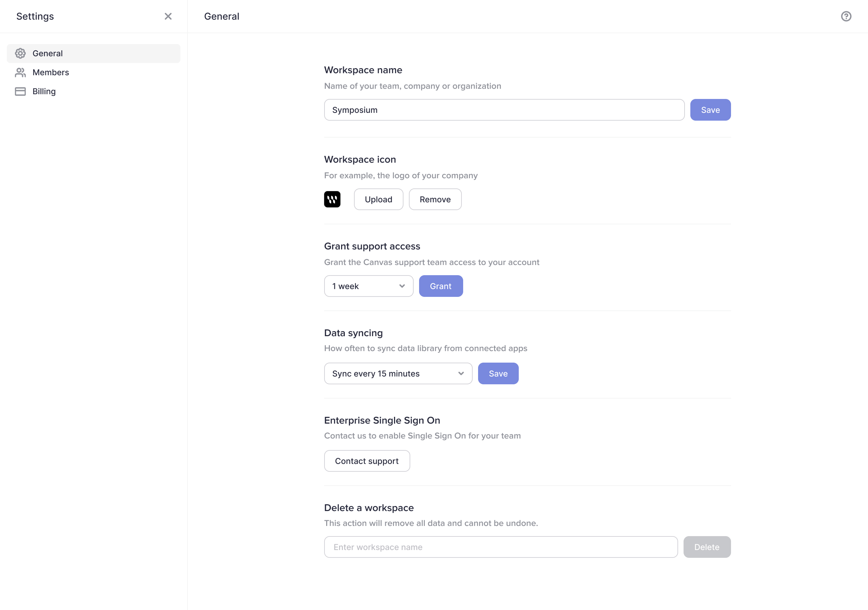Focus the Enter workspace name field

500,547
